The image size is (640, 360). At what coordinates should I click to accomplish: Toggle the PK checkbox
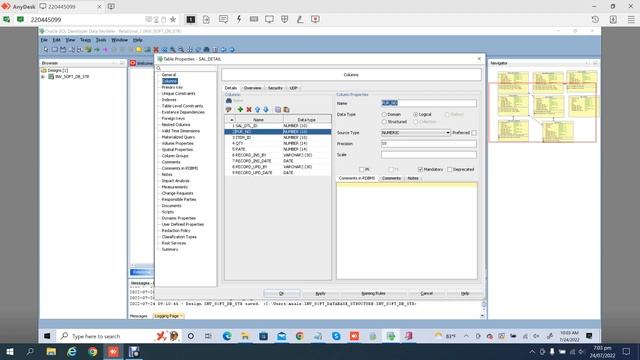(x=362, y=169)
